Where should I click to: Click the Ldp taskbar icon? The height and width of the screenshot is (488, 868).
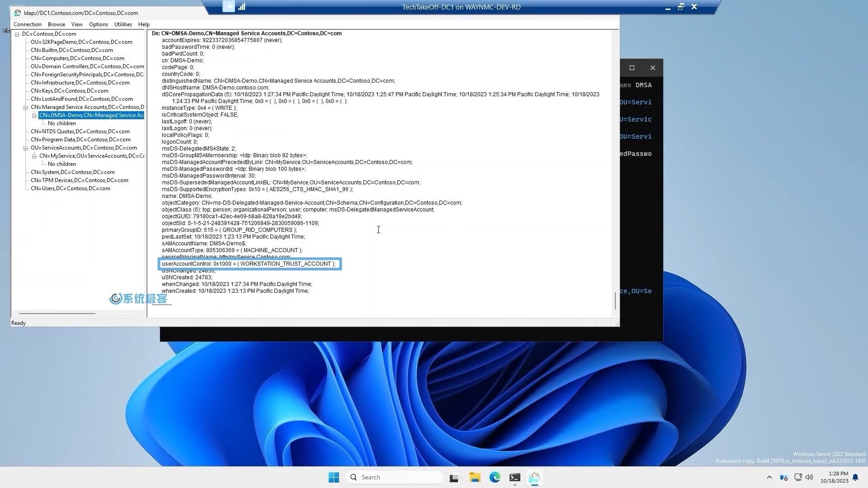[x=535, y=477]
